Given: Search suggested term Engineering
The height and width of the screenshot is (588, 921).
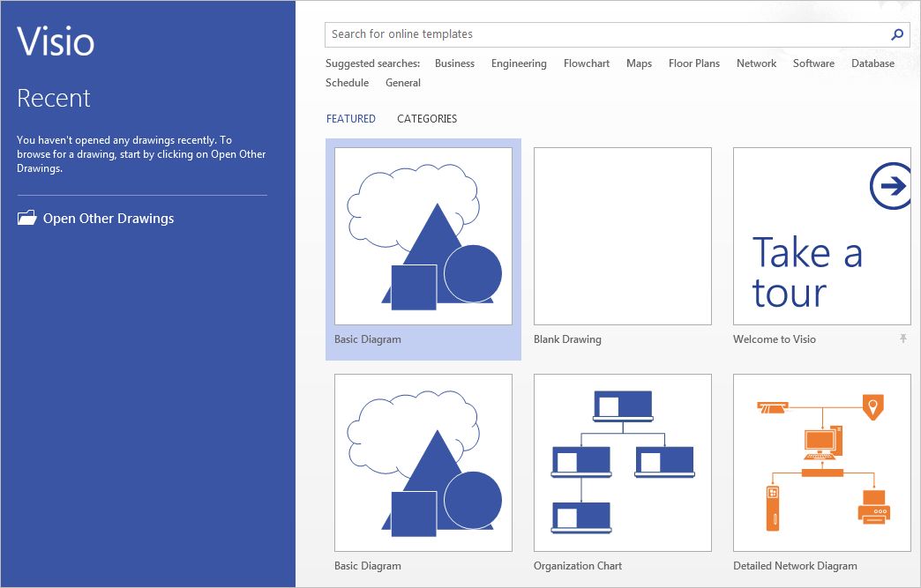Looking at the screenshot, I should pos(519,63).
